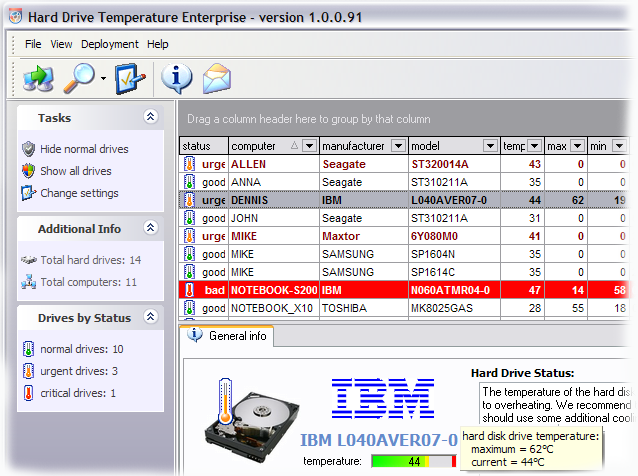Click the settings checklist toolbar icon
Screen dimensions: 638x476
130,79
